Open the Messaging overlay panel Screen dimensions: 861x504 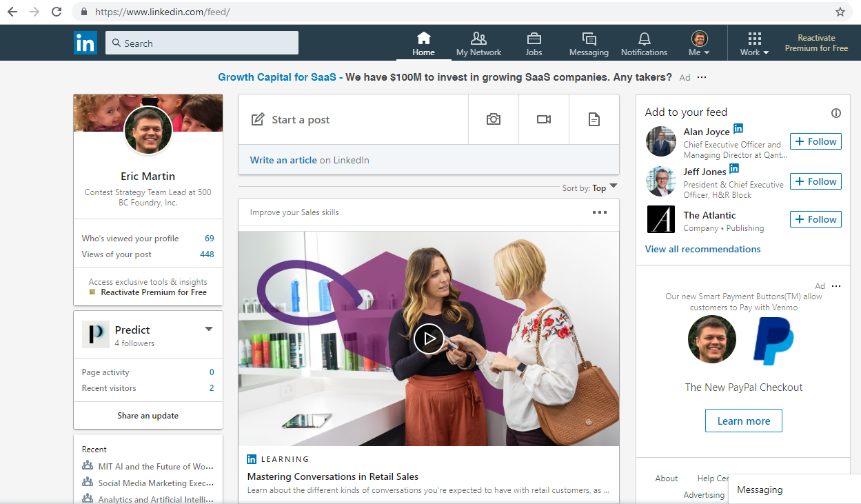pos(794,490)
